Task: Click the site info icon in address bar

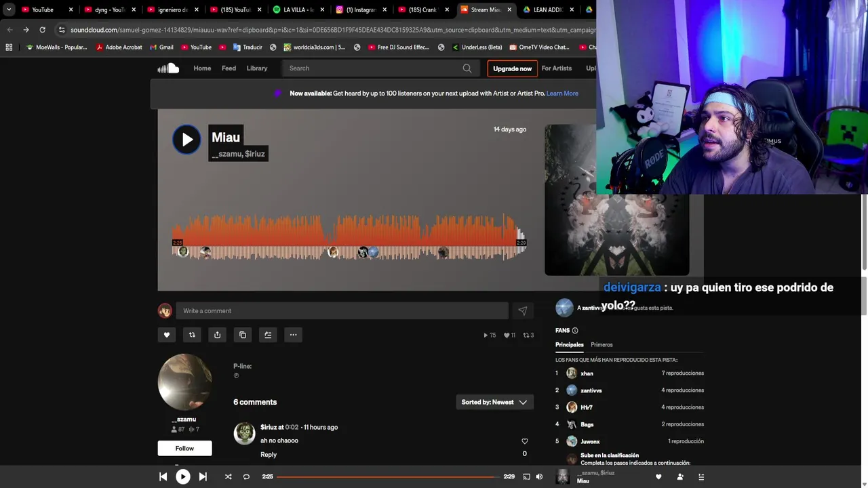Action: point(62,30)
